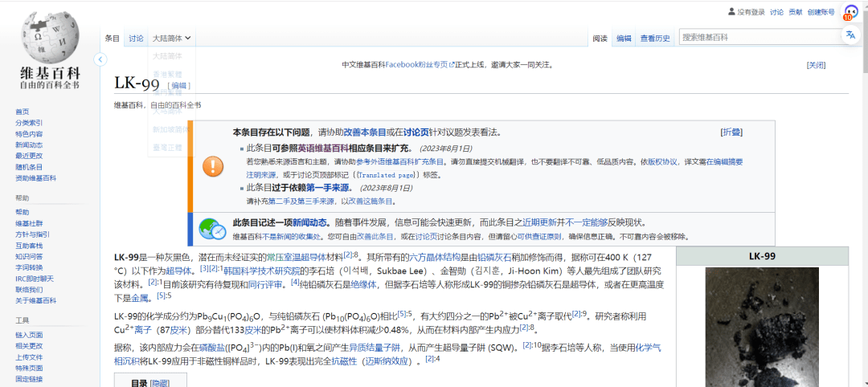The height and width of the screenshot is (387, 868).
Task: Hide the table of contents via [隐藏]
Action: tap(159, 383)
